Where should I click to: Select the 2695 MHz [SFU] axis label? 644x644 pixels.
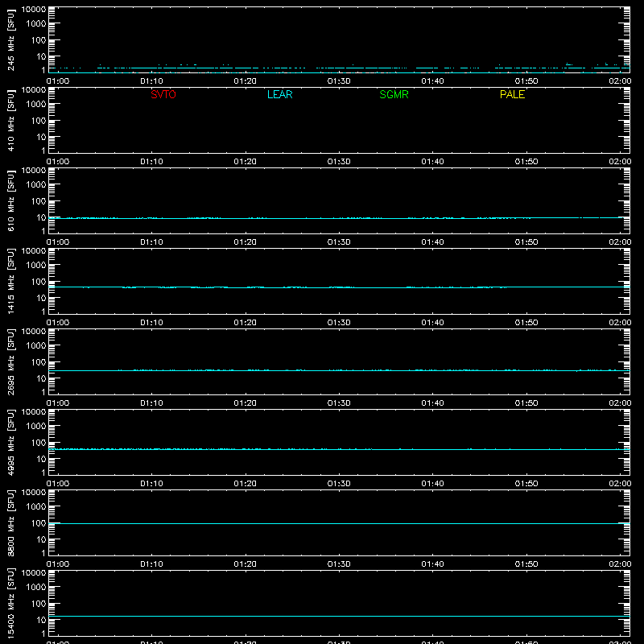coord(10,361)
